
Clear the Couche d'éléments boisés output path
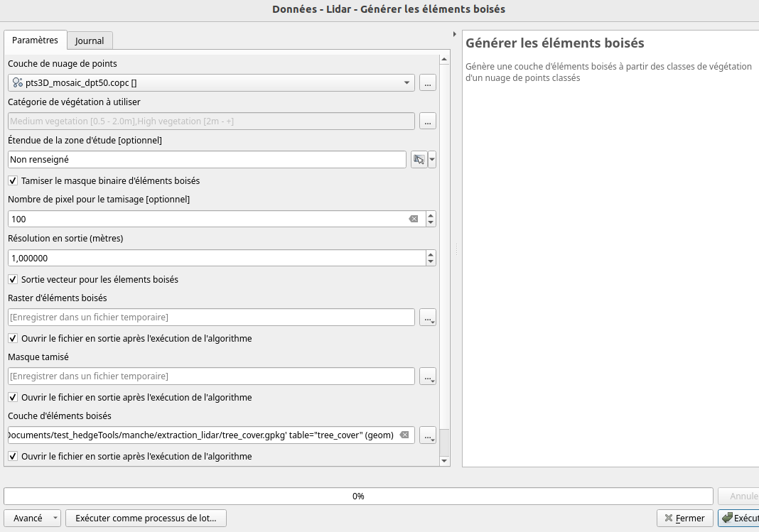click(404, 435)
